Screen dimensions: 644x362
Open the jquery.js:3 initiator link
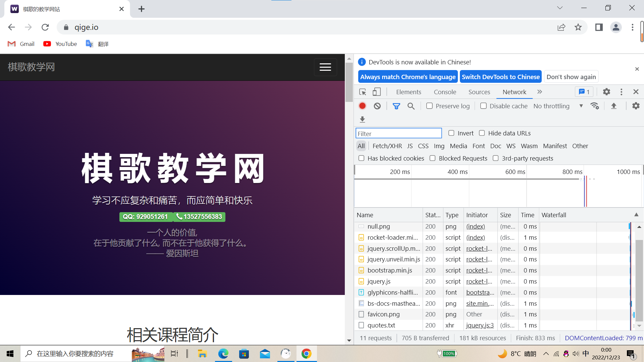480,325
